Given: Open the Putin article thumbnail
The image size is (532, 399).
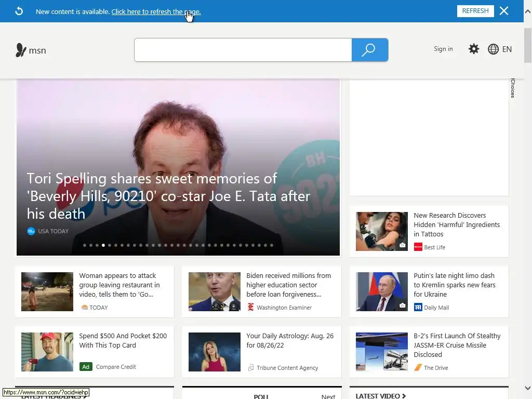Looking at the screenshot, I should [382, 291].
